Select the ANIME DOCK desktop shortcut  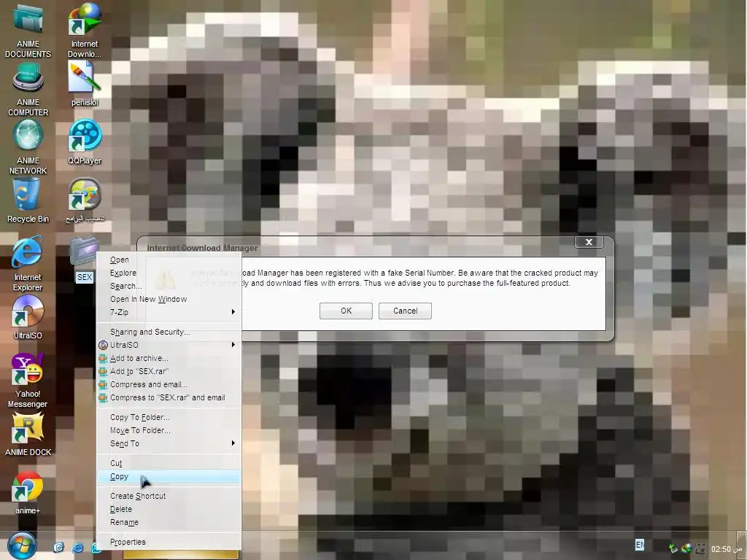coord(28,434)
